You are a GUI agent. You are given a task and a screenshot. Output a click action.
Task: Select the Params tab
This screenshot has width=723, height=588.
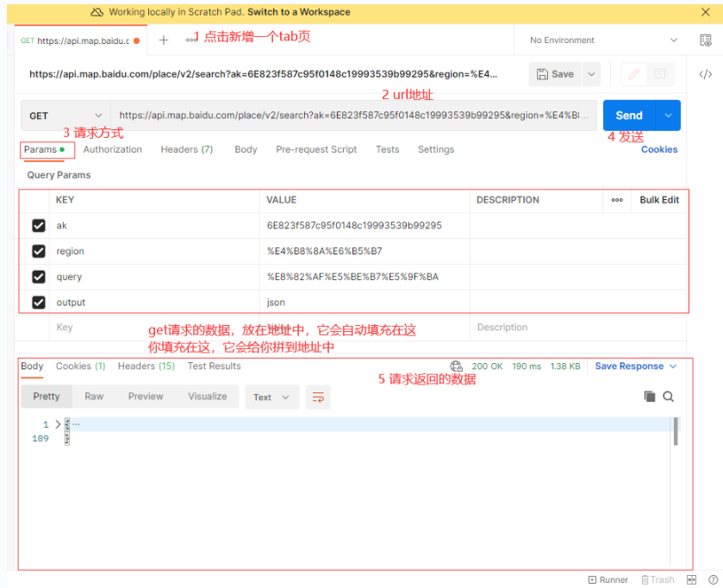pos(44,149)
